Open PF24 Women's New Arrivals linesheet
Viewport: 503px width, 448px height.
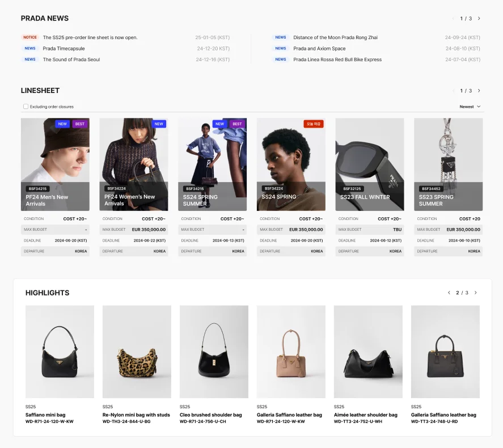(x=133, y=164)
